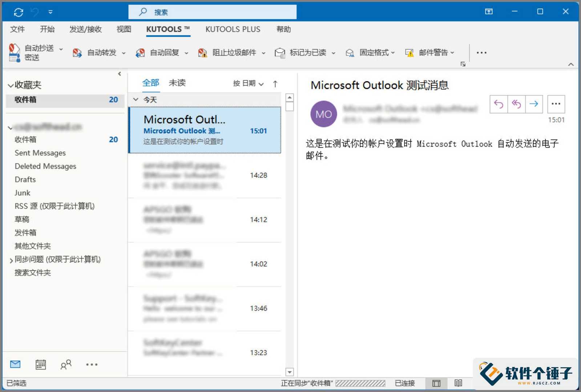The width and height of the screenshot is (581, 392).
Task: Open the 文件 menu
Action: (17, 29)
